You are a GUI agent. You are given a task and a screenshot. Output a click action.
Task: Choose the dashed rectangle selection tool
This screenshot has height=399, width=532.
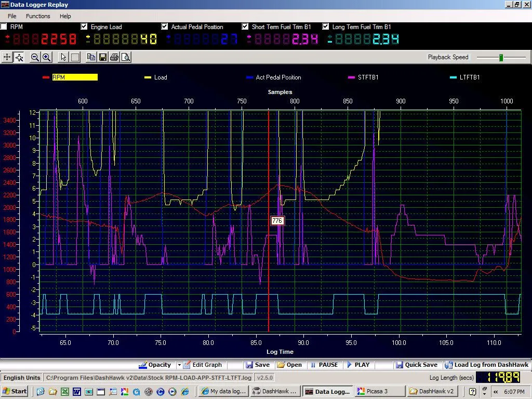[75, 57]
